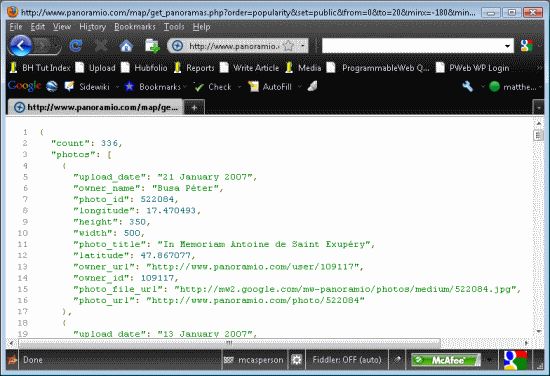Screen dimensions: 550x376
Task: Expand the search box dropdown arrow
Action: 507,46
